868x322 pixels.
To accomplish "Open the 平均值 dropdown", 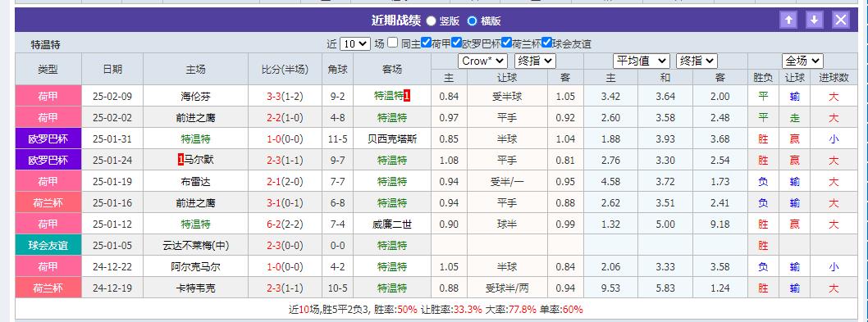I will tap(641, 61).
